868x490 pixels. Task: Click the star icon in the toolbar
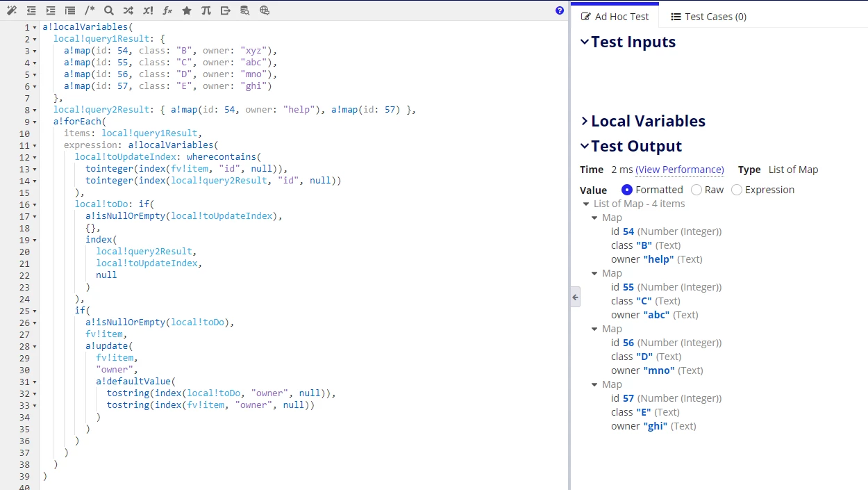[x=187, y=10]
